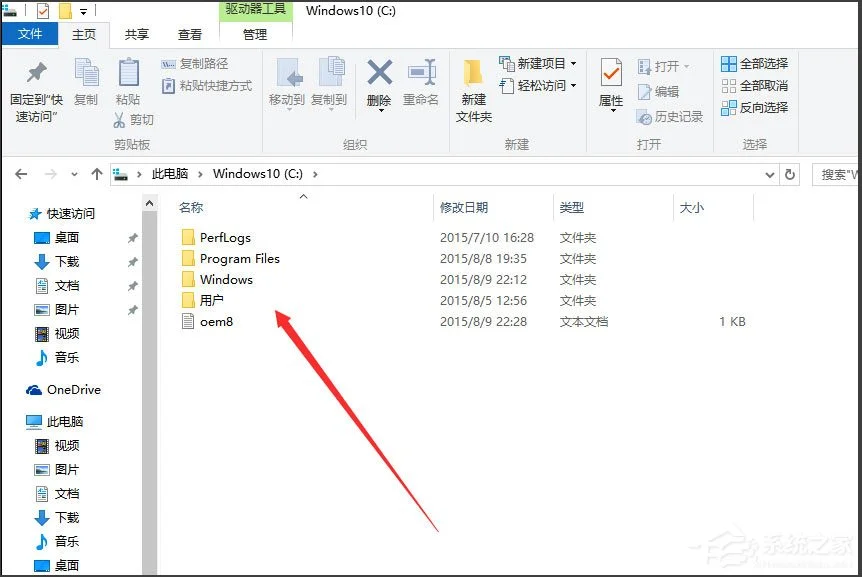Click the Rename (重命名) icon

[x=422, y=73]
